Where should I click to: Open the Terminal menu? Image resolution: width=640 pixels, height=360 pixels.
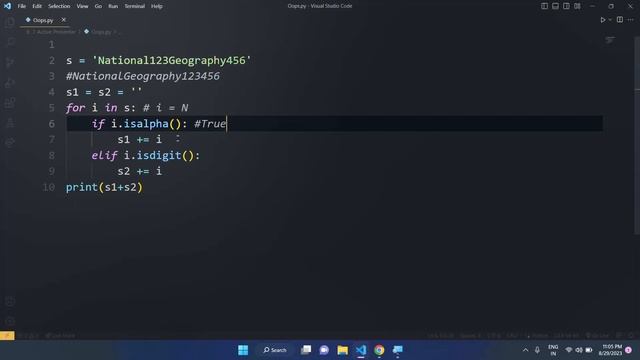pos(135,6)
